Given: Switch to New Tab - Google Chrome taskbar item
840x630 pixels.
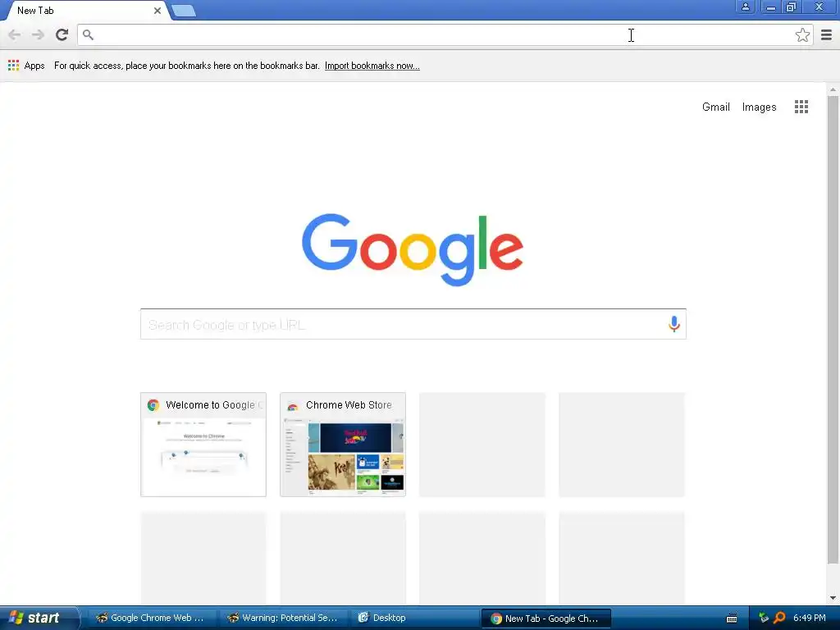Looking at the screenshot, I should tap(546, 619).
